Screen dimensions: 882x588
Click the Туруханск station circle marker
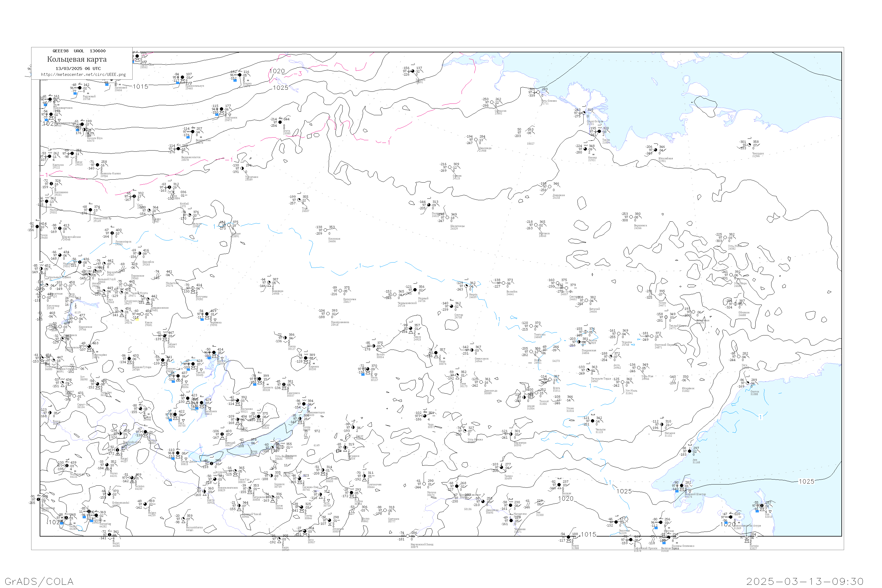[222, 109]
